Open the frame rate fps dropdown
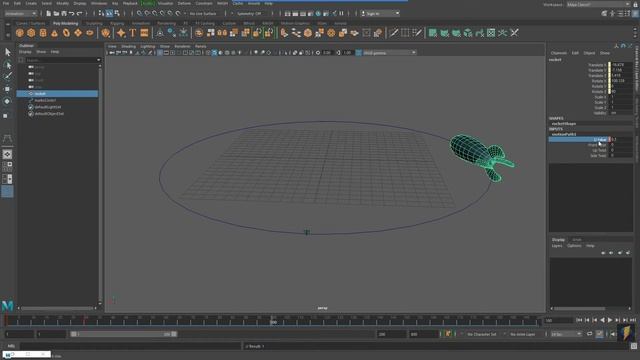Screen dimensions: 640x360 tap(566, 334)
